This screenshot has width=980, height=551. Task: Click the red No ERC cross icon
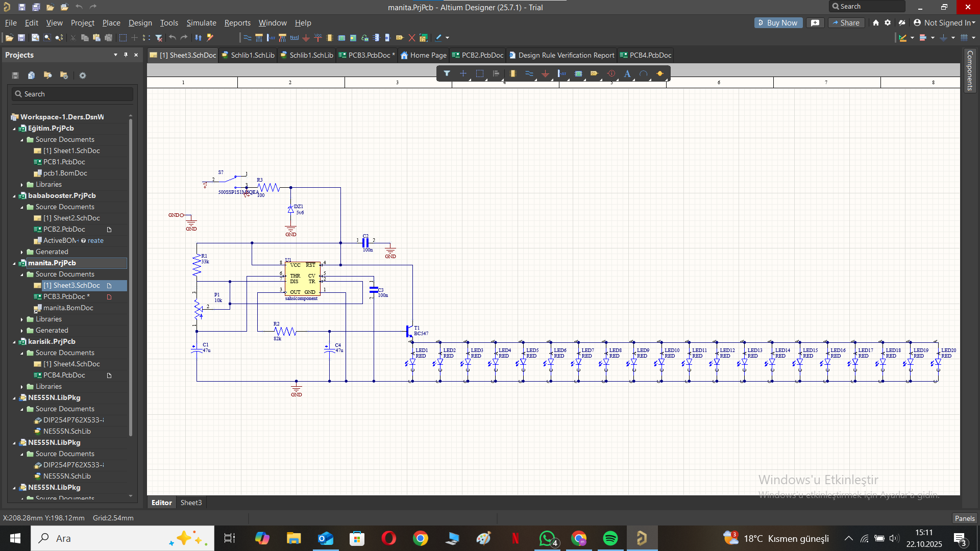pos(411,38)
